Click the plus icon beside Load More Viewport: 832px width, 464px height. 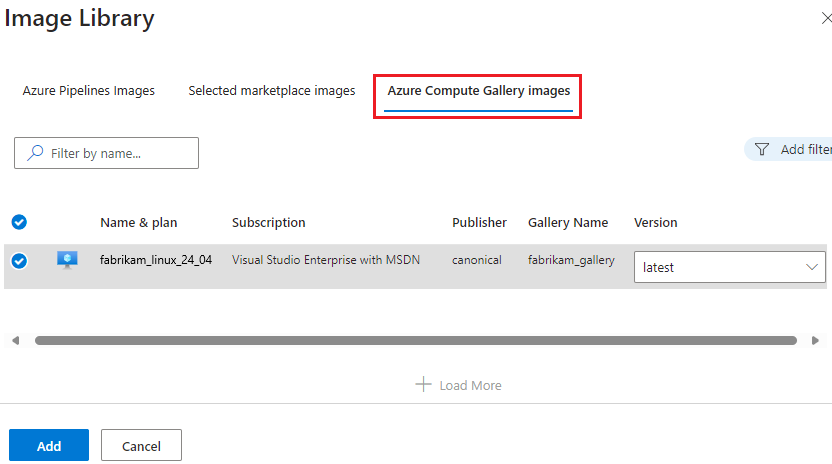423,385
